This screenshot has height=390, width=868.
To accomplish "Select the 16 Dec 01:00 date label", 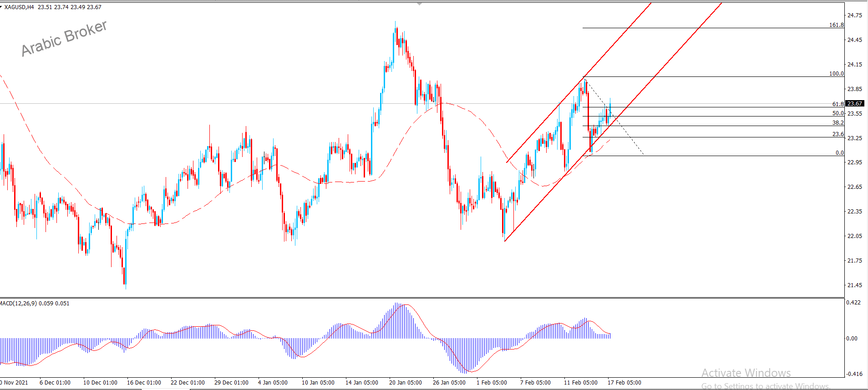I will tap(144, 383).
